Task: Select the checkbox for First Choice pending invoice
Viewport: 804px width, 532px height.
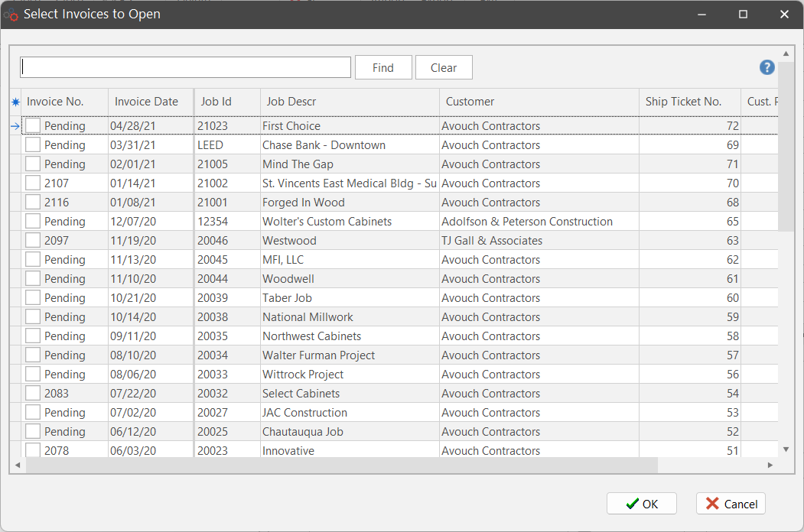Action: pos(33,126)
